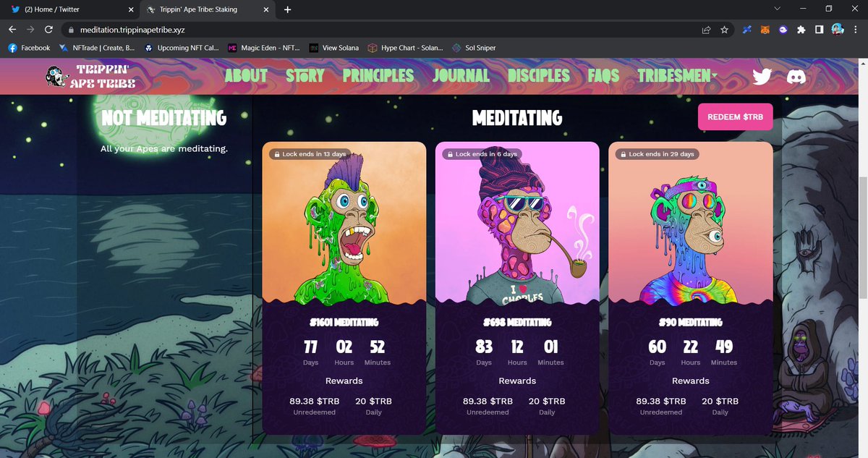Open the Twitter icon in site header
This screenshot has height=458, width=868.
[x=763, y=77]
